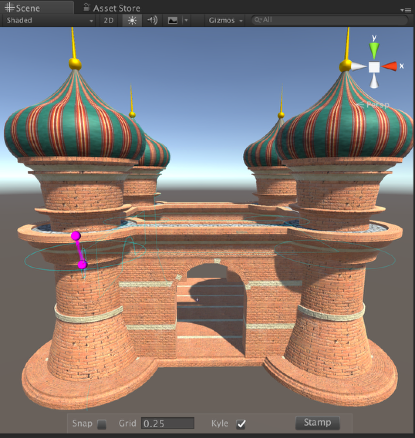
Task: Click the Stamp button
Action: click(317, 423)
